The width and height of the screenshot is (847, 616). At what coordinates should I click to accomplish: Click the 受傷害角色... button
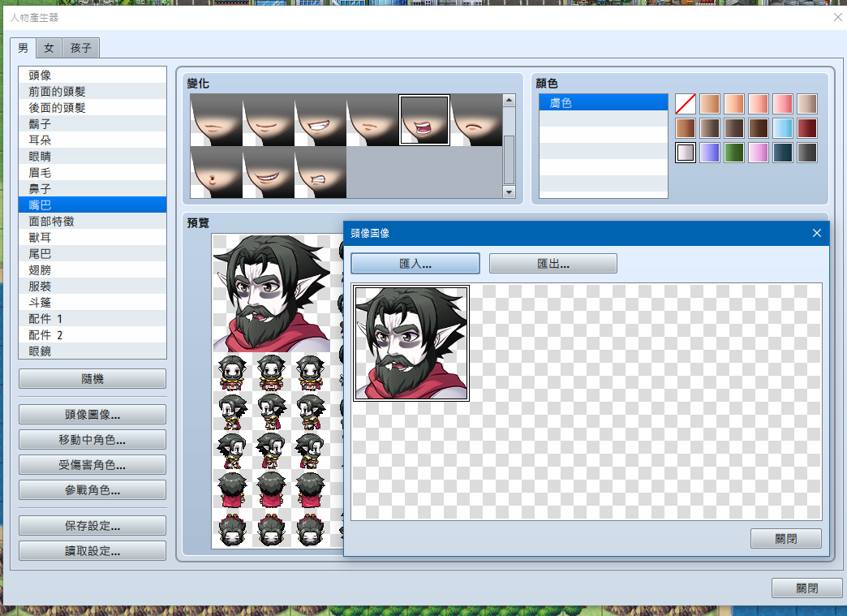pyautogui.click(x=92, y=465)
